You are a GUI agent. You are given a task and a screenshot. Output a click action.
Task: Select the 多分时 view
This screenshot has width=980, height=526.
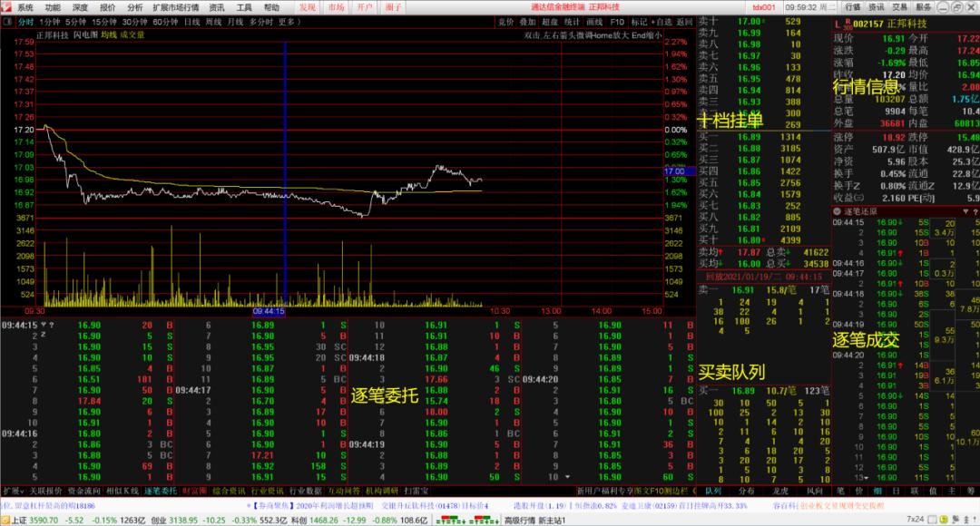point(260,22)
